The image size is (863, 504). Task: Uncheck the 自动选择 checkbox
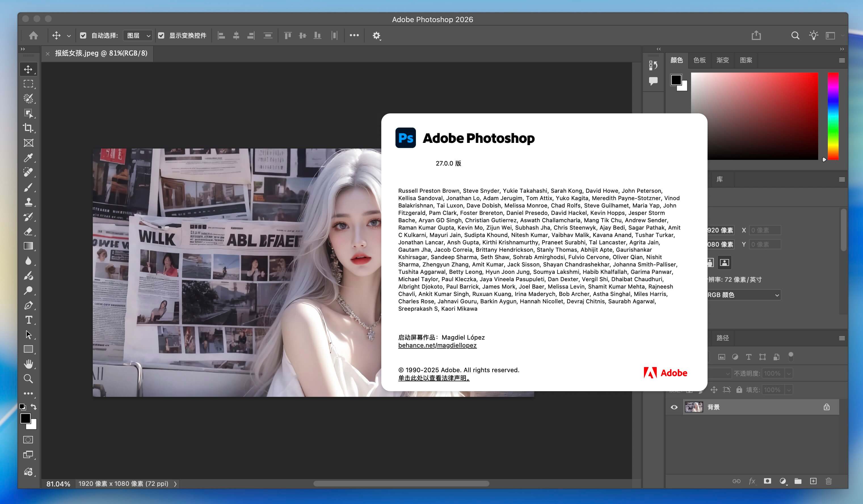83,35
